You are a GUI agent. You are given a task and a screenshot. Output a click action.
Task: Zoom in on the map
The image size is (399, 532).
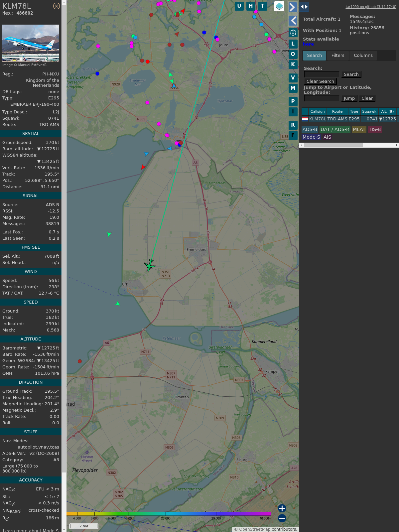pyautogui.click(x=282, y=508)
